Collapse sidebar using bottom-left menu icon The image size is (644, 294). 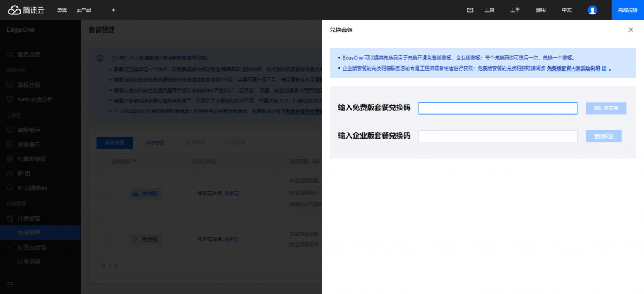(10, 284)
